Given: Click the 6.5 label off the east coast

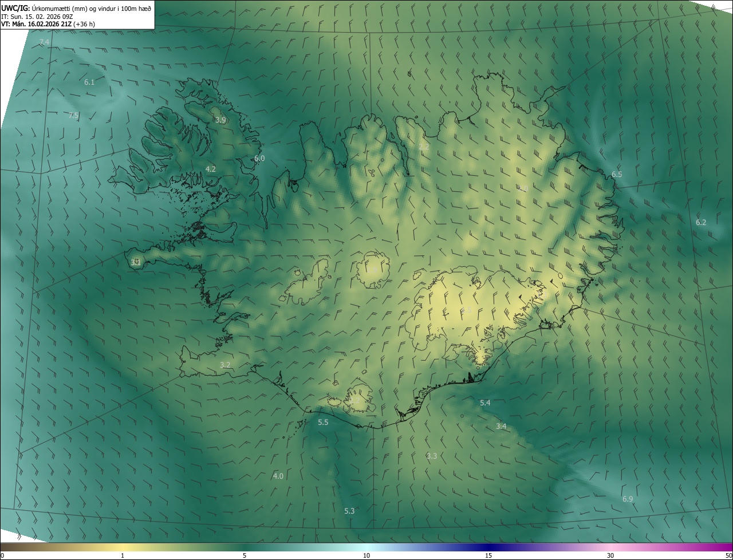Looking at the screenshot, I should (x=616, y=175).
